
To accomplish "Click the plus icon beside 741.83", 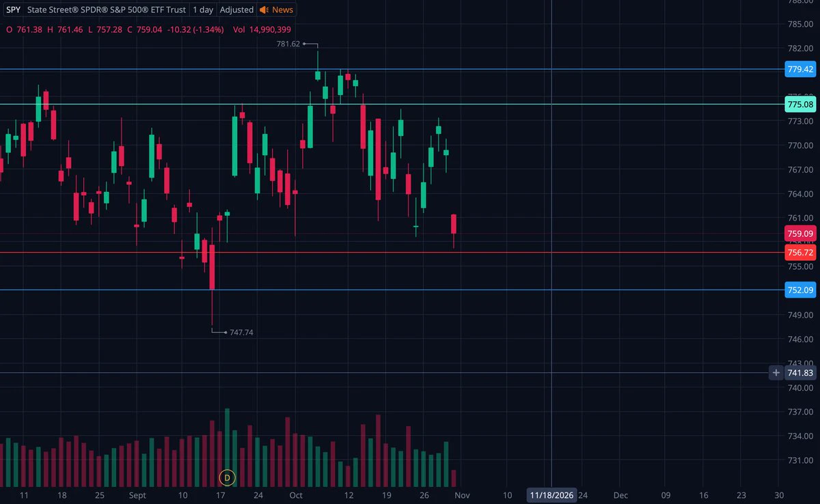I will pyautogui.click(x=776, y=372).
